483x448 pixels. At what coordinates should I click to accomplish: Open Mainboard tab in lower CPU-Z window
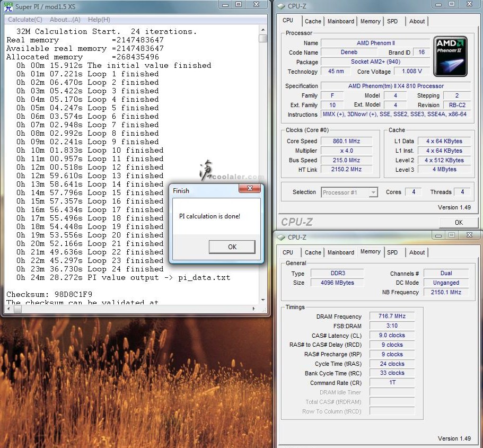tap(341, 252)
